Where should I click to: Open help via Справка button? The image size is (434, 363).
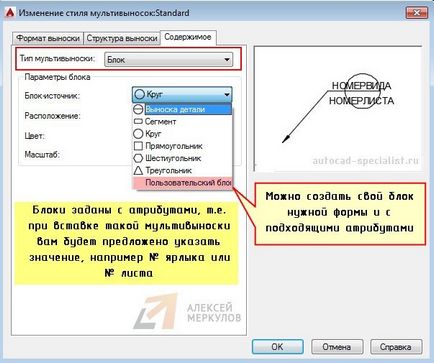[x=396, y=347]
